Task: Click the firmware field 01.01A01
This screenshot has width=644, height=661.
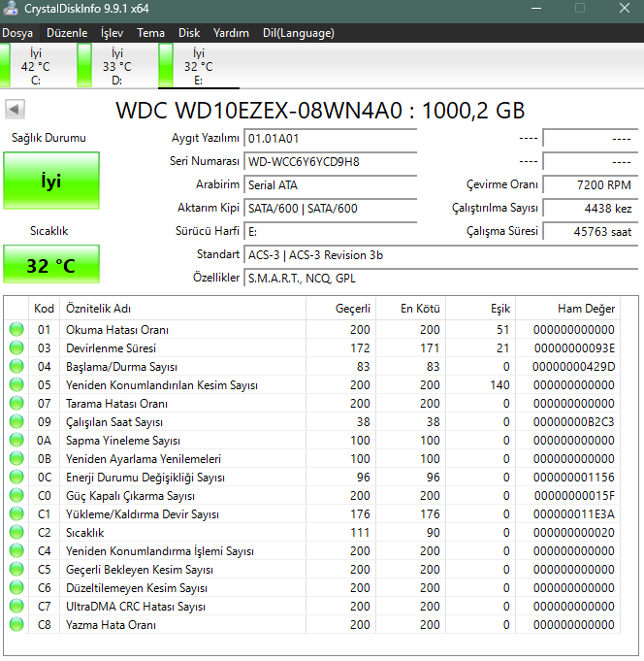Action: point(330,138)
